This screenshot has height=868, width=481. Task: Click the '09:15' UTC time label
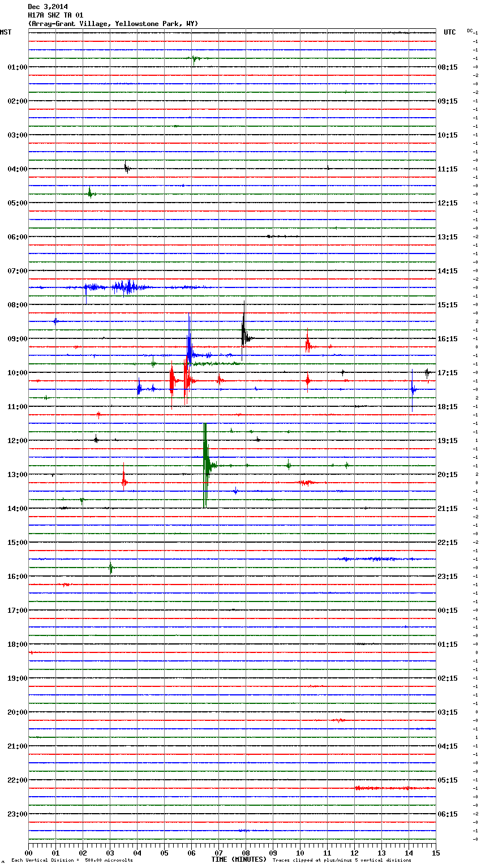click(x=448, y=101)
